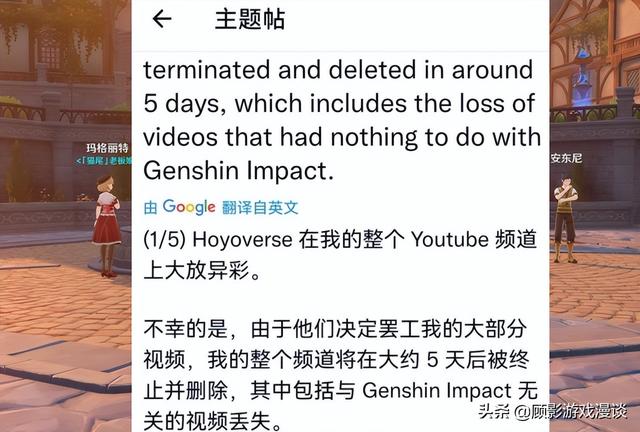
Task: Click the 玛格丽特 name label above NPC
Action: click(x=108, y=147)
